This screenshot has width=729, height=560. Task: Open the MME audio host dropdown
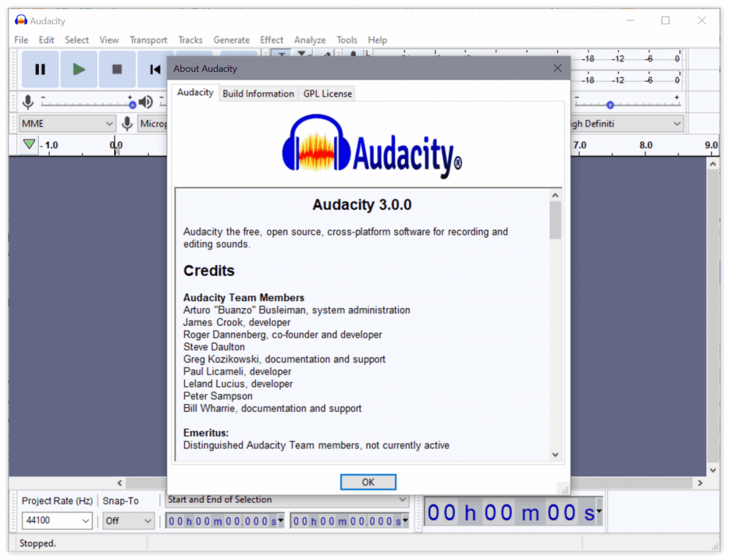click(67, 124)
